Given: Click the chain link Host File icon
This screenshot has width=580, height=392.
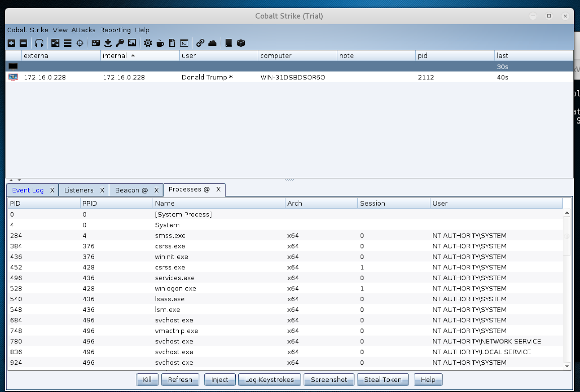Looking at the screenshot, I should 200,43.
